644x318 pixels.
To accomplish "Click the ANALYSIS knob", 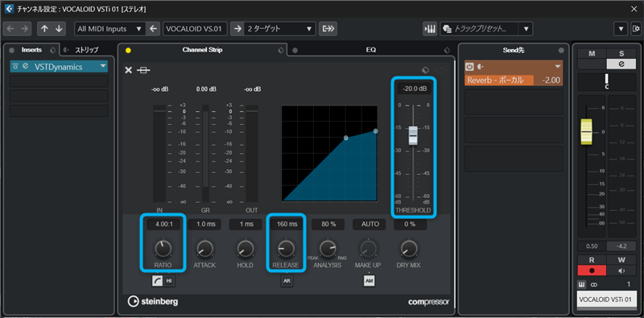I will click(328, 248).
